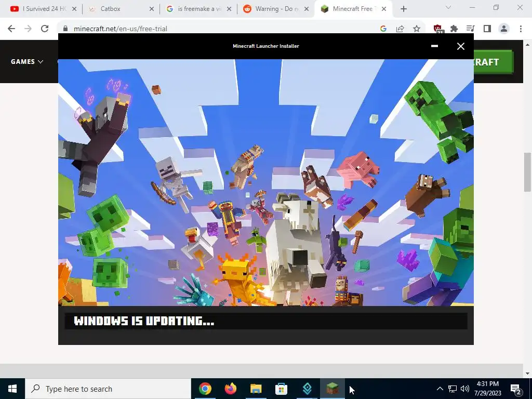Viewport: 532px width, 399px height.
Task: Open the notification center icon
Action: click(x=515, y=390)
